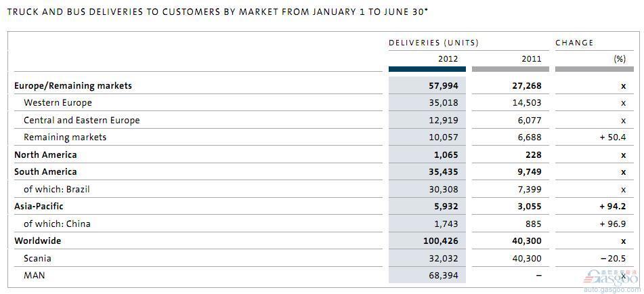Click the 'of which: Brazil' label
The width and height of the screenshot is (644, 294).
coord(57,189)
